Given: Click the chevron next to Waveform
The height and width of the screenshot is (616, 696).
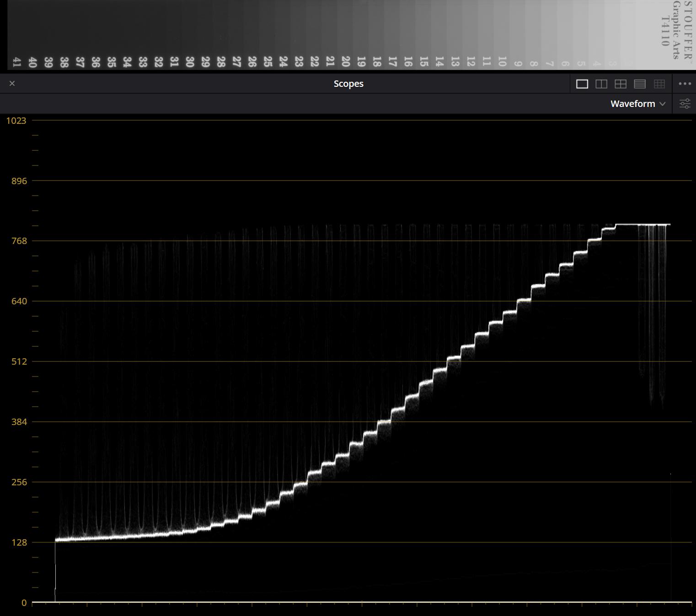Looking at the screenshot, I should [662, 104].
